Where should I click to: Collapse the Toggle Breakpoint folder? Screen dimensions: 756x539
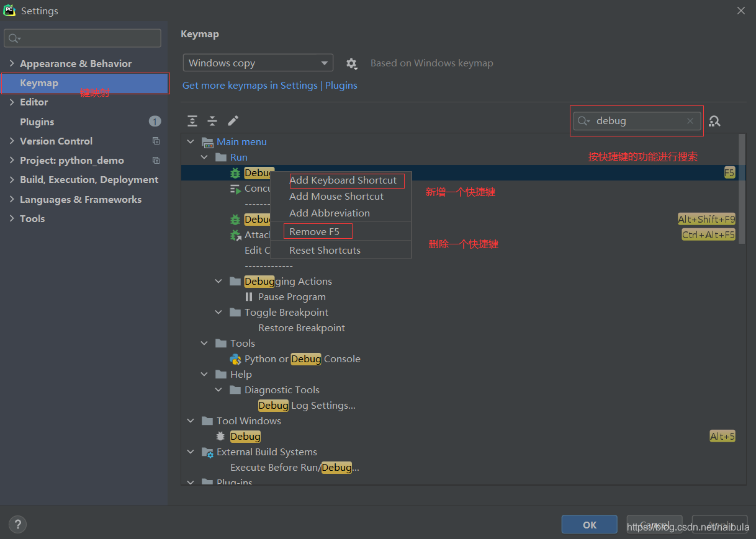218,312
